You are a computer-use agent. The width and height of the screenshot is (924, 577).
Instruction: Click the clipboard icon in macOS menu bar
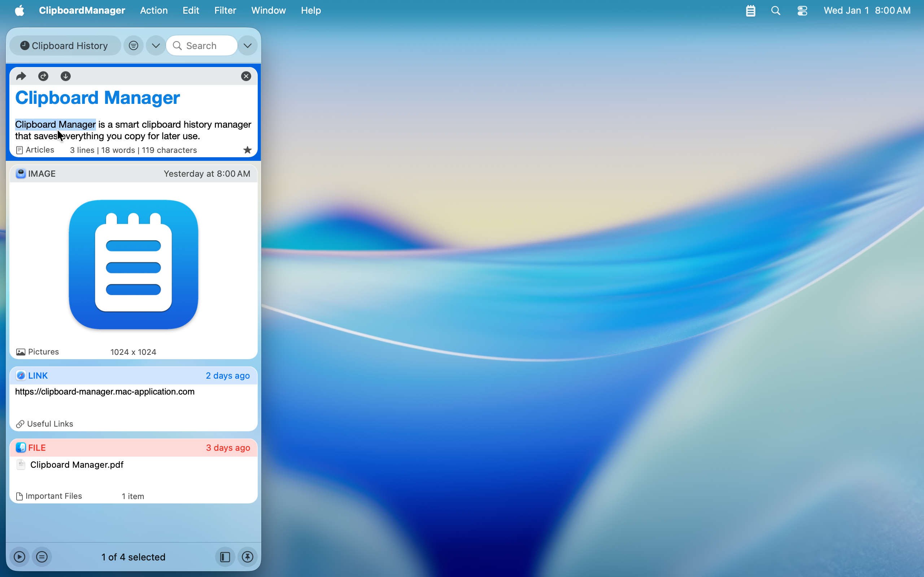[x=750, y=11]
